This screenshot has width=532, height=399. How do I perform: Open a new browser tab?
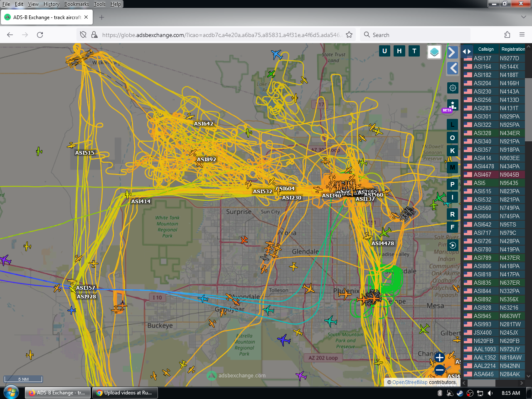coord(102,17)
